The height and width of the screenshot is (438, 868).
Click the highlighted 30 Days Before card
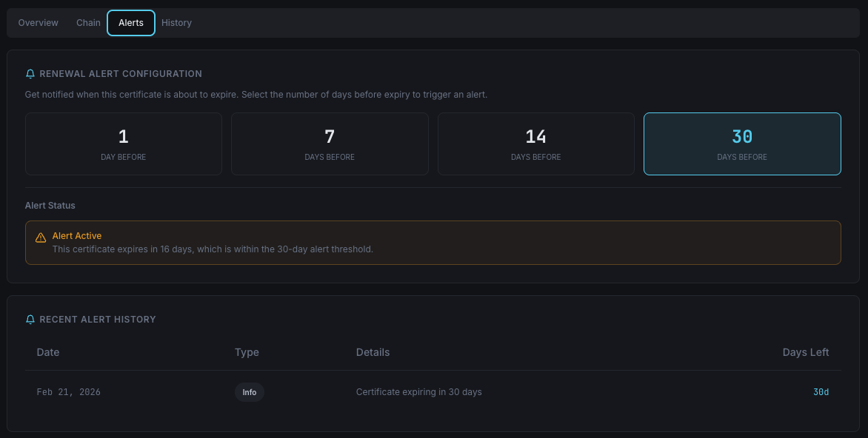click(x=742, y=144)
